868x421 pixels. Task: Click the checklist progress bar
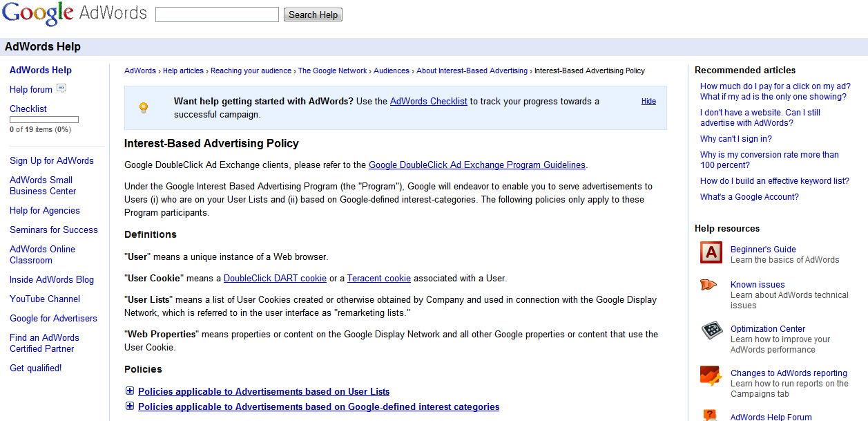click(44, 120)
